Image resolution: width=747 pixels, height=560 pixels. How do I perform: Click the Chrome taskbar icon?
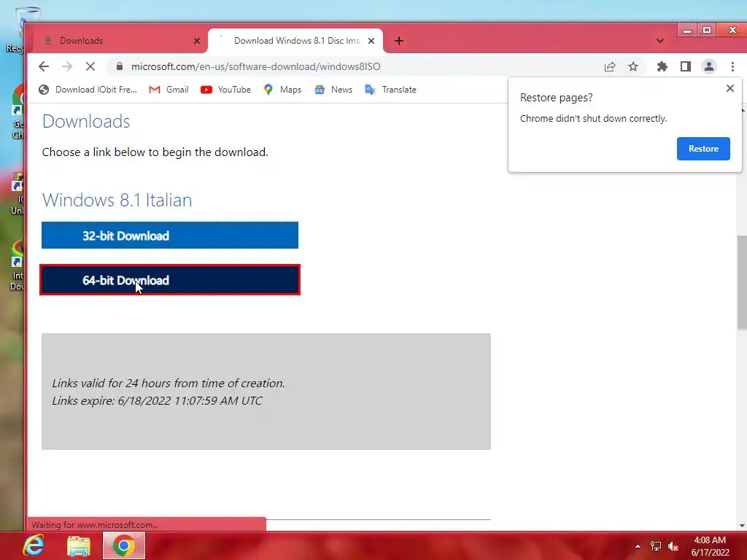[123, 545]
